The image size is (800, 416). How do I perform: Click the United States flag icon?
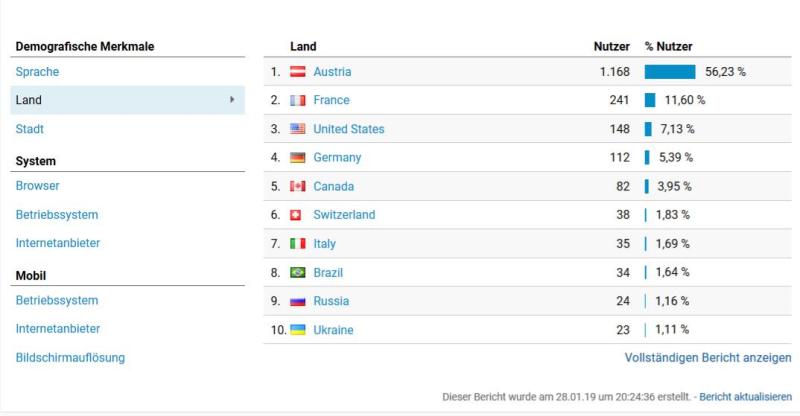click(297, 129)
